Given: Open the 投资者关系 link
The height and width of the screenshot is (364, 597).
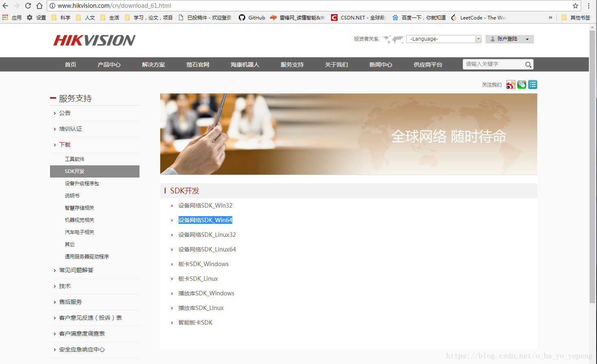Looking at the screenshot, I should pyautogui.click(x=366, y=39).
